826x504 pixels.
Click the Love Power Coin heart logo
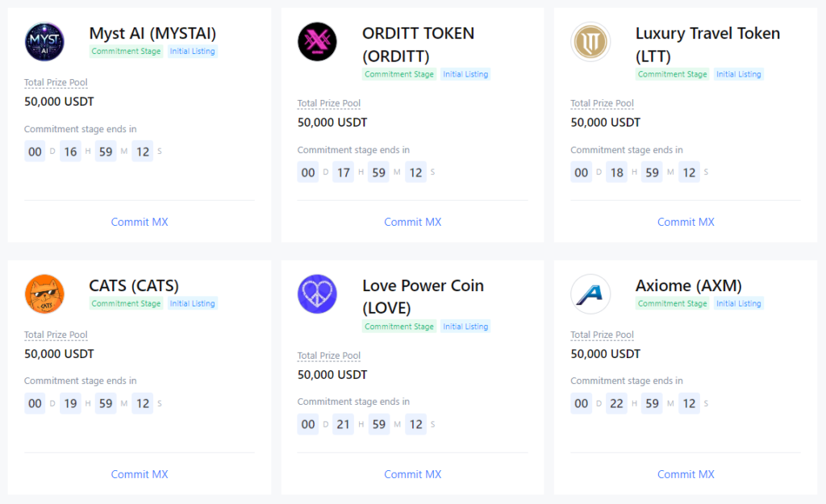point(317,294)
